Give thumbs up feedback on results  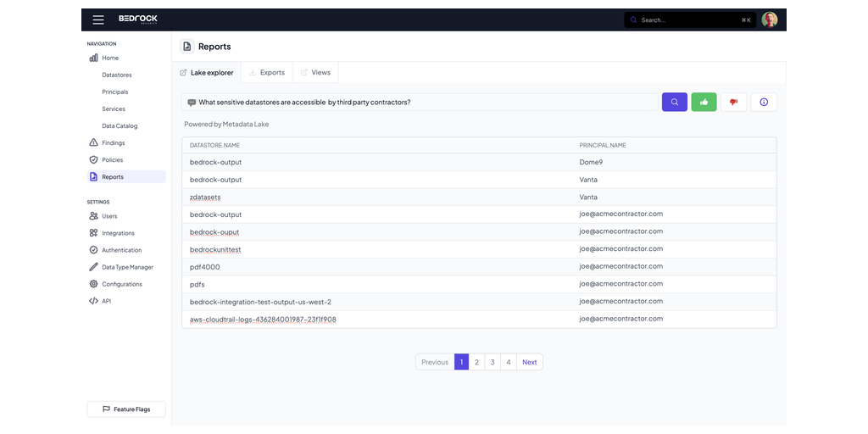pos(704,102)
